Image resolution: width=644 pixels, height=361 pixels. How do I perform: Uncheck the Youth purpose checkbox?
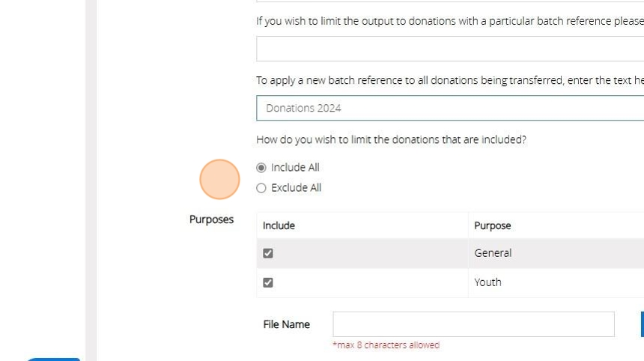[268, 283]
